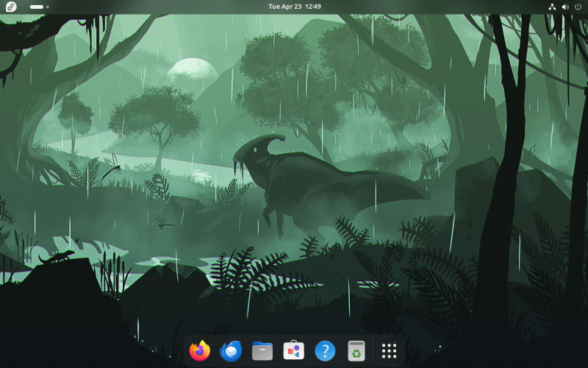Switch to the second workspace dot
The width and height of the screenshot is (588, 368).
click(48, 7)
